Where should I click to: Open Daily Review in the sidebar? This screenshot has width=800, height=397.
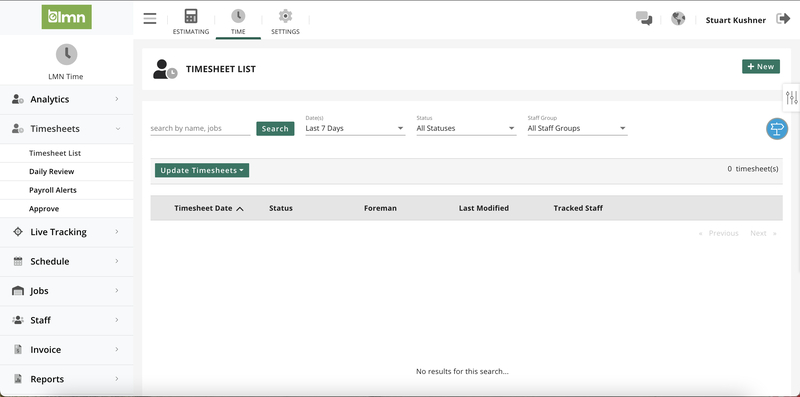tap(52, 171)
